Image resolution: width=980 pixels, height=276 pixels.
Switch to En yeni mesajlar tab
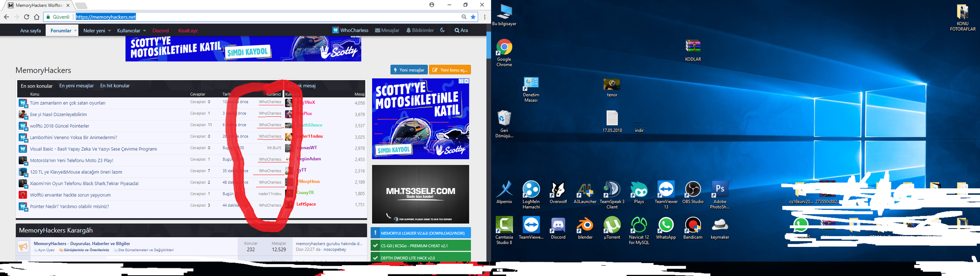(76, 86)
